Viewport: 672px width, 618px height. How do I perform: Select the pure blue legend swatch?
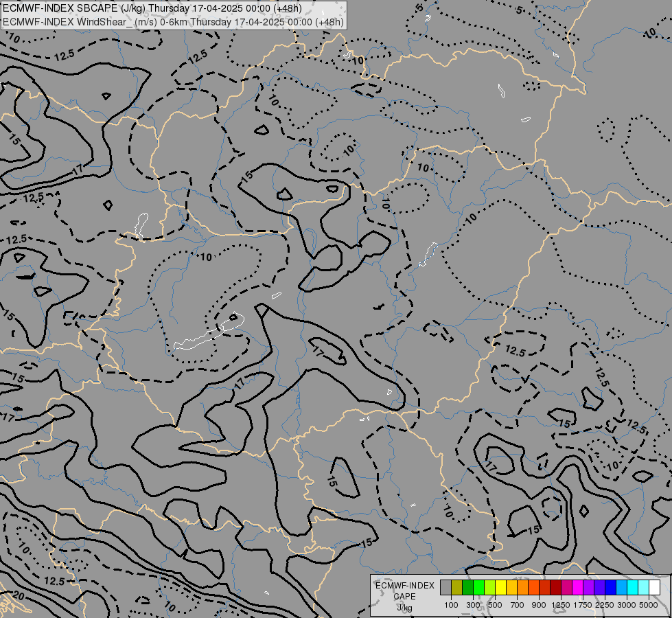[x=611, y=587]
